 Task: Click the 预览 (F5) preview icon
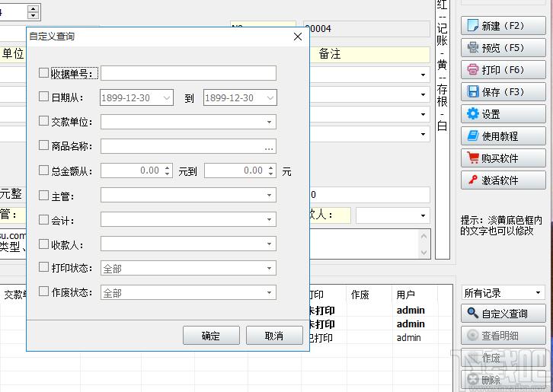click(473, 48)
